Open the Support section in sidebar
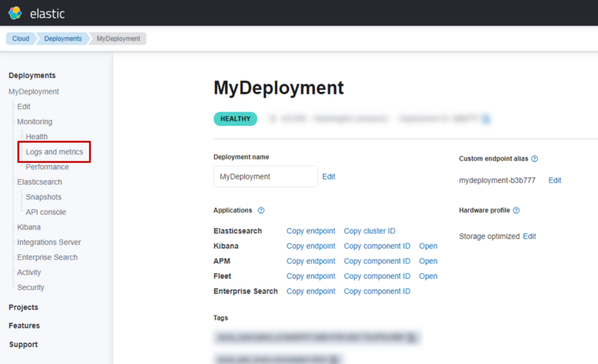 (x=23, y=345)
